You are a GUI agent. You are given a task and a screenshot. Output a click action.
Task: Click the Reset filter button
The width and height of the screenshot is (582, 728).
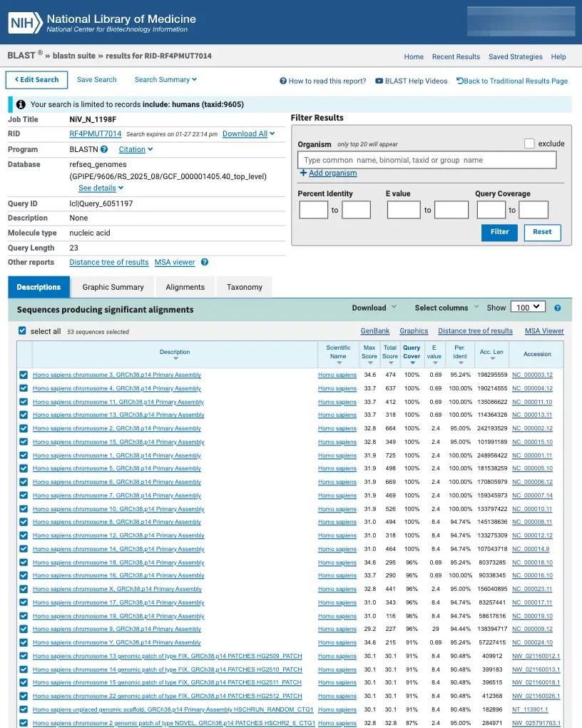coord(542,232)
